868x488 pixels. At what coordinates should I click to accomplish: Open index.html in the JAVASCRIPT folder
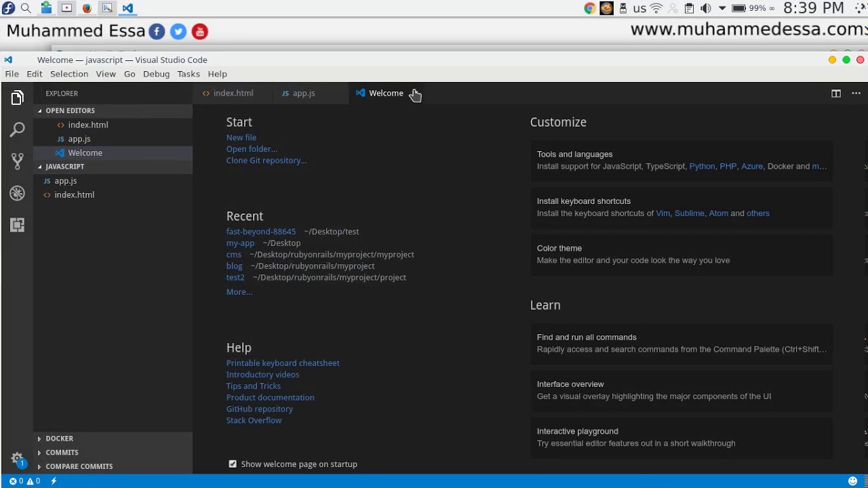[x=113, y=195]
